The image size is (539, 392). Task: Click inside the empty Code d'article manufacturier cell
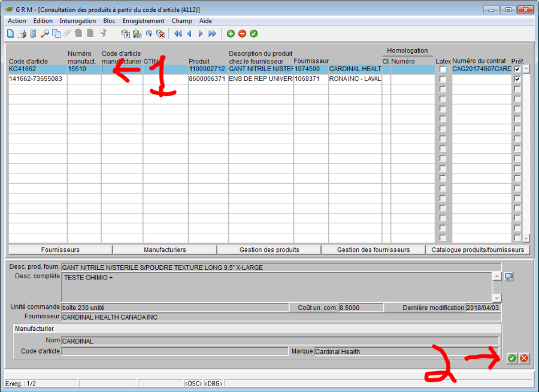click(123, 69)
